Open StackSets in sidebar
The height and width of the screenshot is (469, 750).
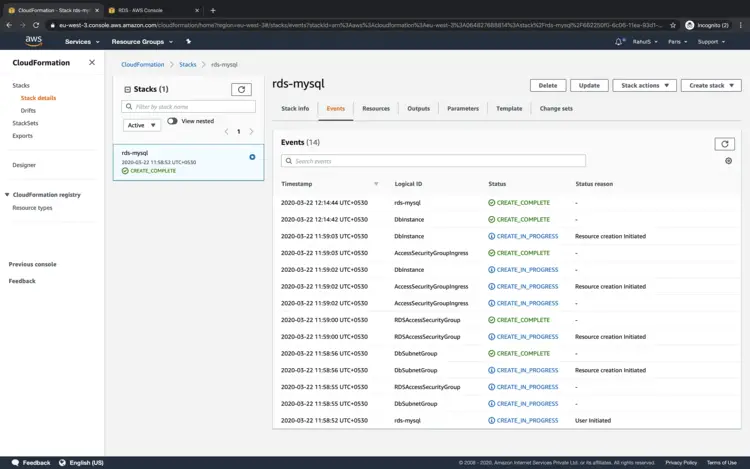point(25,123)
